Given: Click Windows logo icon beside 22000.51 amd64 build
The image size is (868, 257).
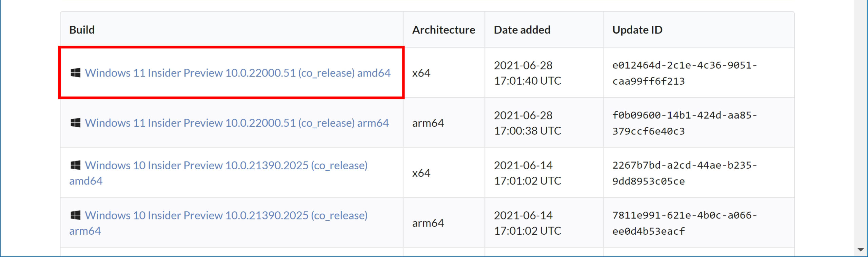Looking at the screenshot, I should pyautogui.click(x=75, y=73).
